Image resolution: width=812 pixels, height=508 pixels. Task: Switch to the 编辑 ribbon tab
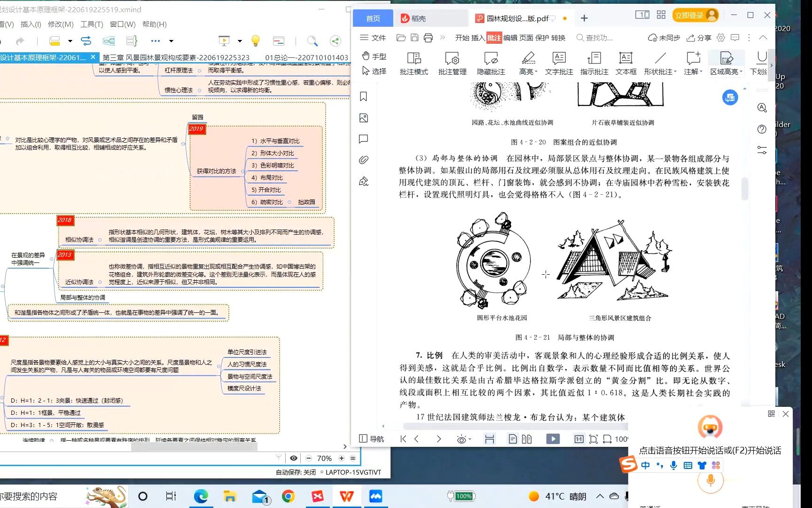coord(510,38)
